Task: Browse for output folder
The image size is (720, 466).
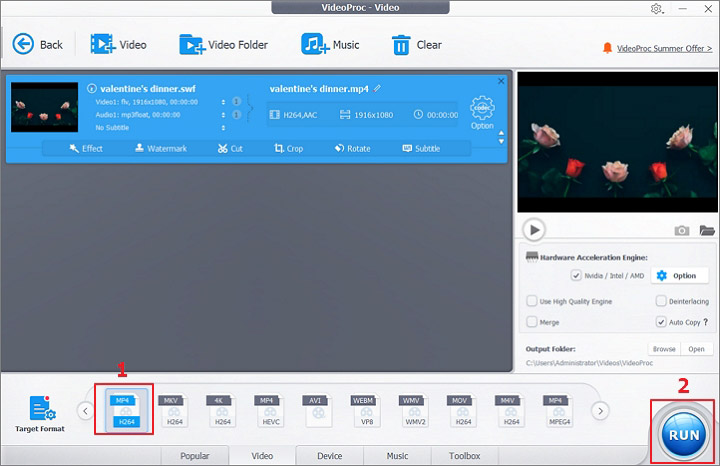Action: (664, 349)
